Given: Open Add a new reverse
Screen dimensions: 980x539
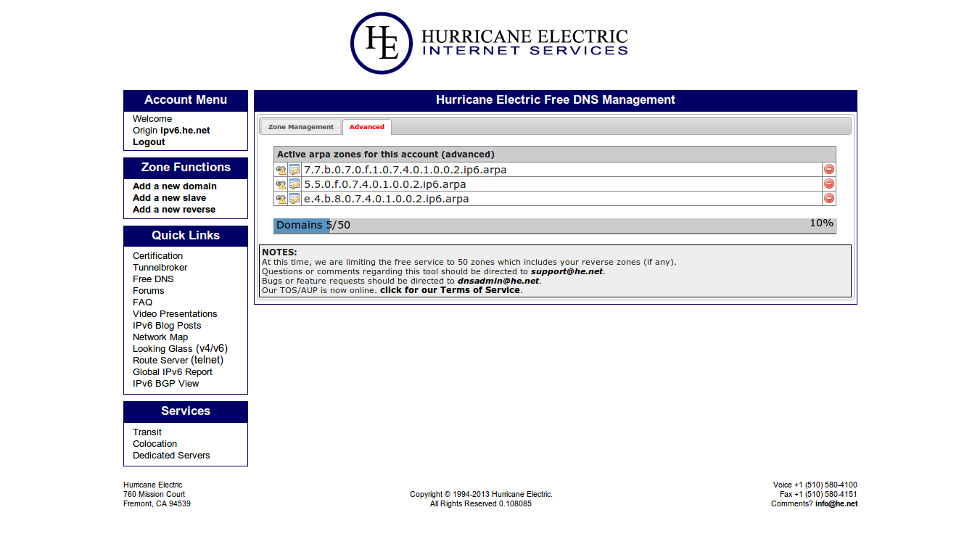Looking at the screenshot, I should (174, 210).
